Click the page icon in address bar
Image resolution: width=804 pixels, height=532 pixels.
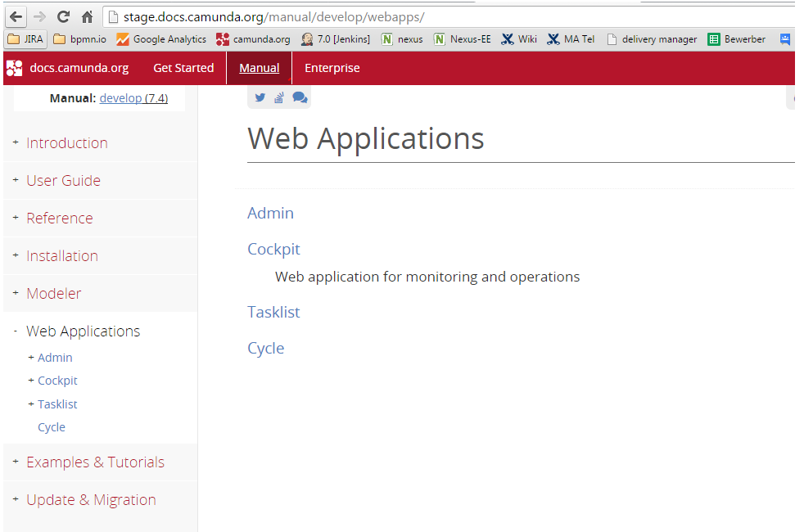113,17
